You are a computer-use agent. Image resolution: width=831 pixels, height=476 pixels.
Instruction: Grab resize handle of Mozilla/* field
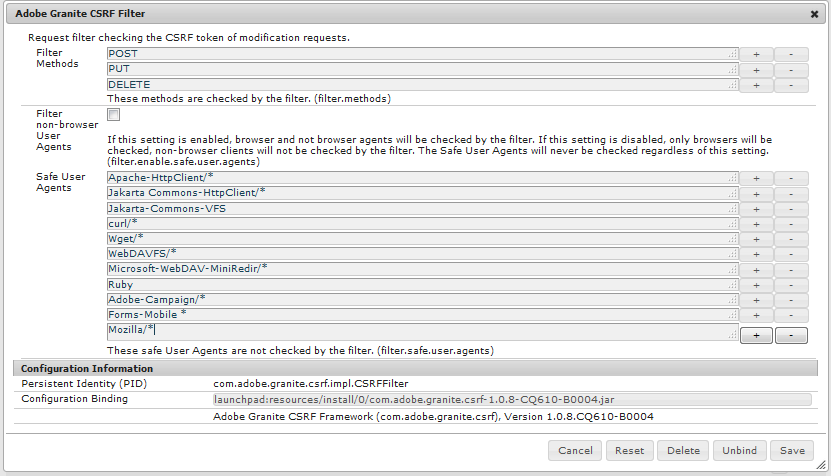pos(733,335)
